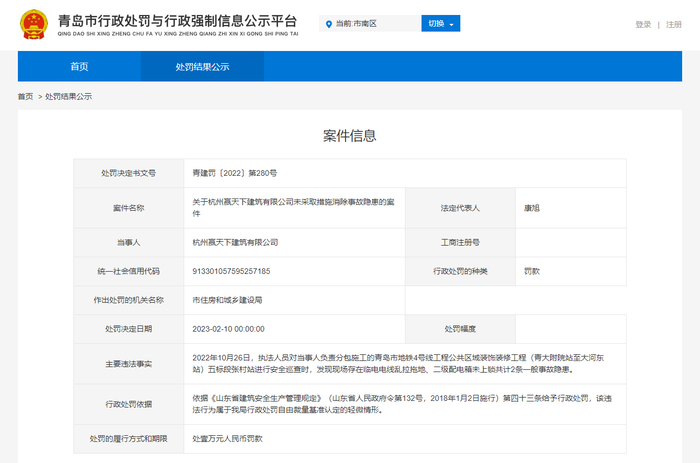Viewport: 700px width, 463px height.
Task: Click the 作出处罚的机关名称 label cell
Action: tap(129, 300)
